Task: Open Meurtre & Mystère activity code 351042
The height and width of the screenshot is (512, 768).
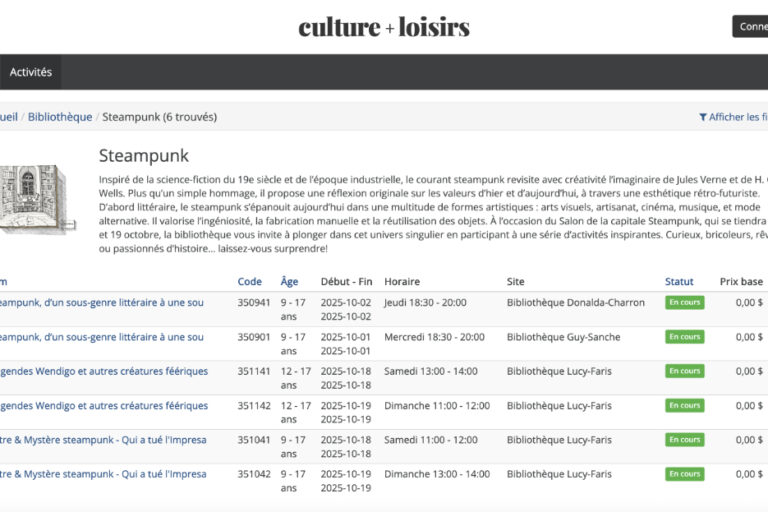Action: (x=101, y=474)
